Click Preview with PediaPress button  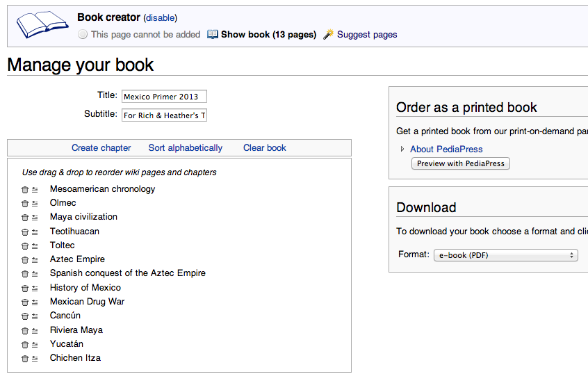coord(461,163)
